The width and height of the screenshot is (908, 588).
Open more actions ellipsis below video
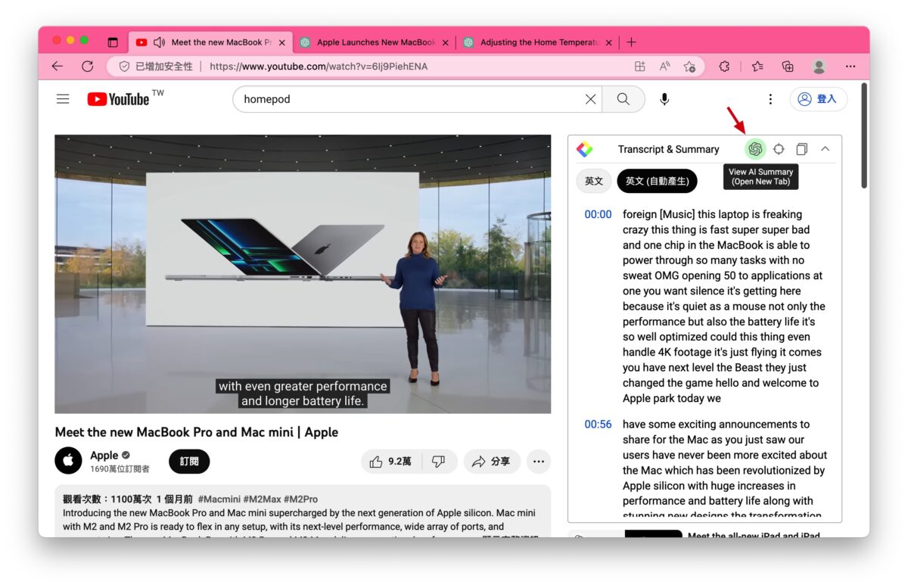click(x=539, y=461)
